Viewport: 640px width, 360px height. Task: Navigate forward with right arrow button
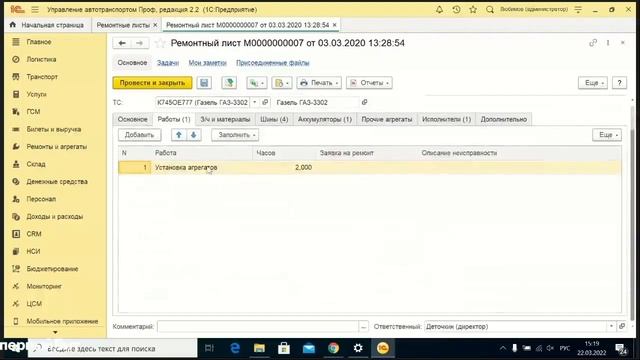[140, 43]
